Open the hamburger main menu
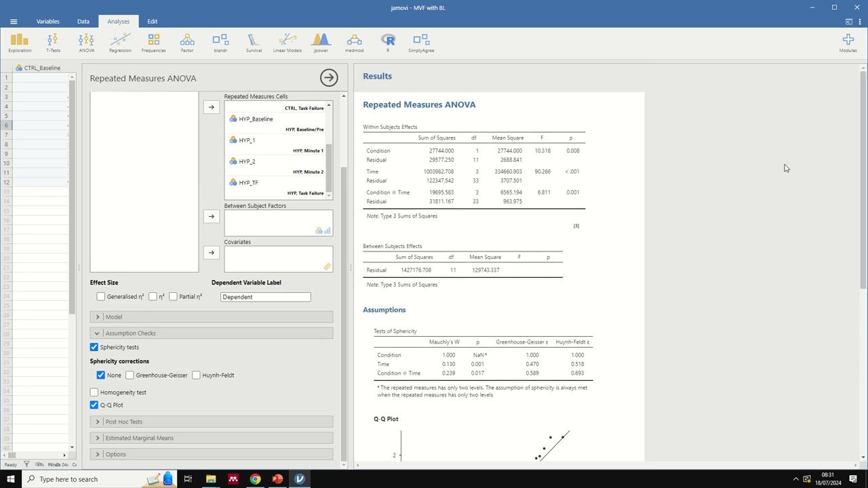 point(14,22)
